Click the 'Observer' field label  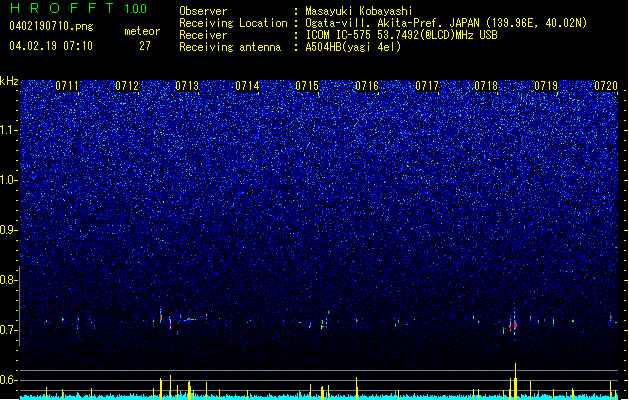(203, 11)
